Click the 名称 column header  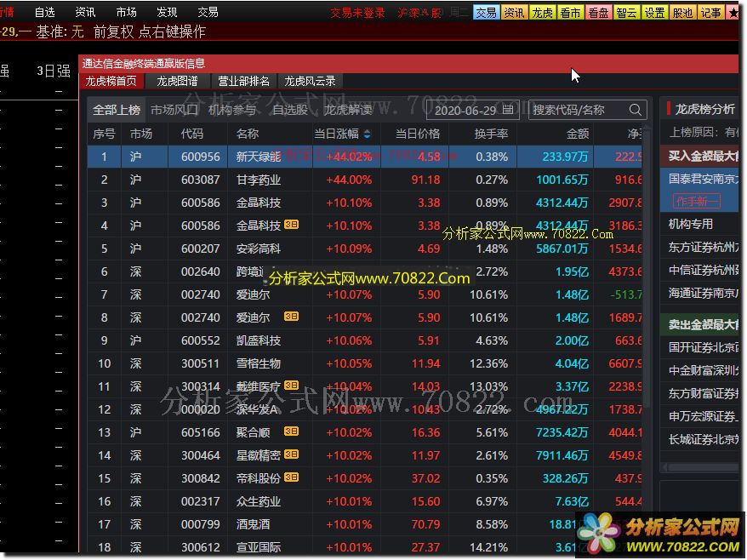248,134
